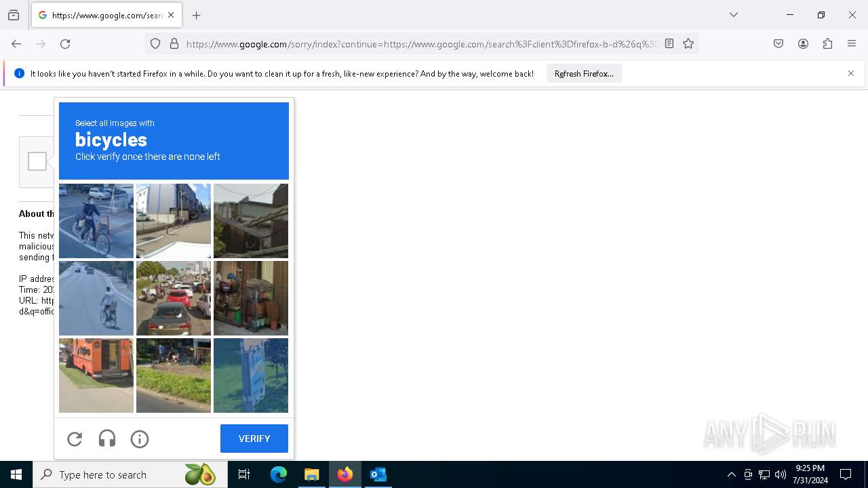The image size is (868, 488).
Task: Open volume control tray icon
Action: [781, 474]
